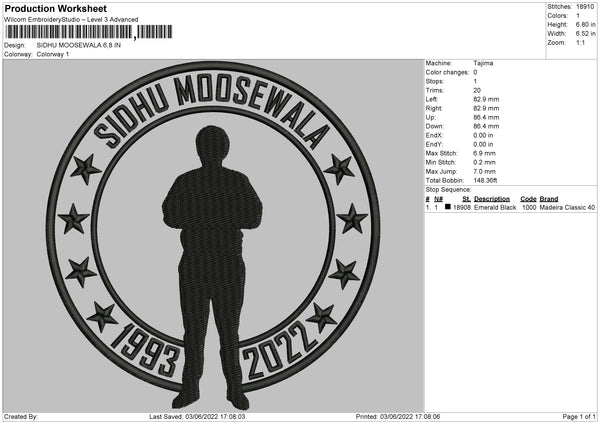Click the 'Description' column header
The width and height of the screenshot is (600, 424).
pyautogui.click(x=492, y=199)
